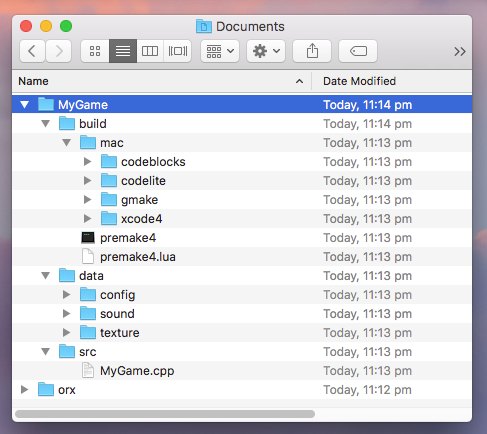
Task: Click the Edit Tags icon
Action: (x=358, y=51)
